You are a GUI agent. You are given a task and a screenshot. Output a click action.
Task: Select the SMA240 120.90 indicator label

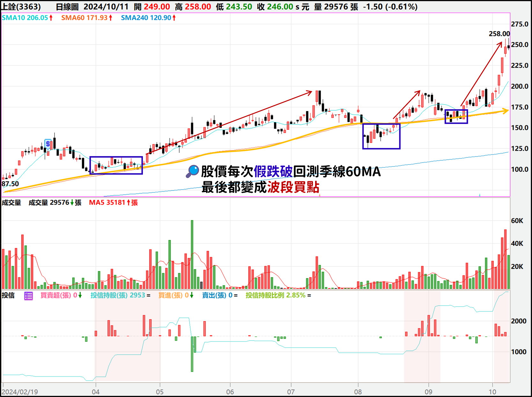[149, 18]
